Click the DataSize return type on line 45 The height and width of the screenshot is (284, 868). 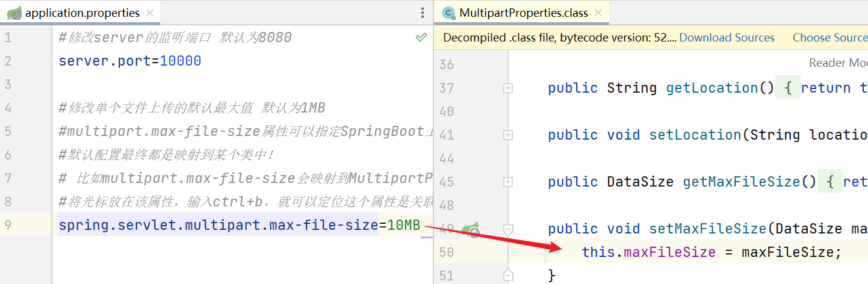640,182
